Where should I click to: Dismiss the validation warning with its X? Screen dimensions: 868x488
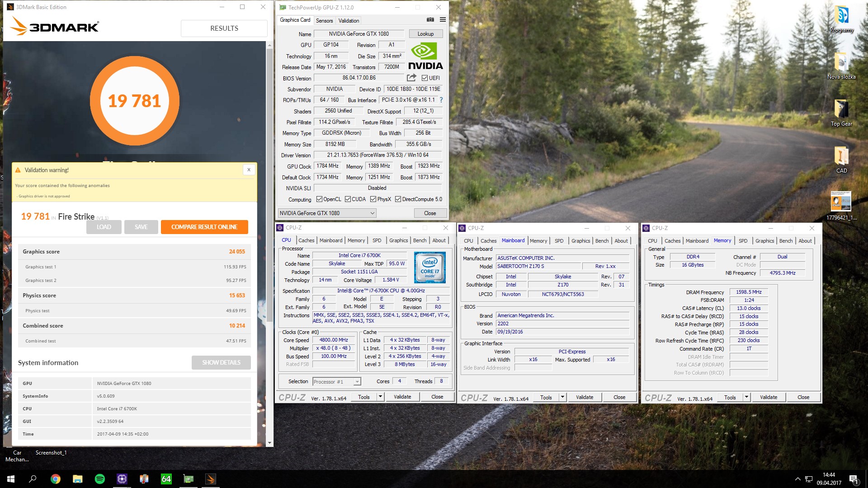[249, 169]
